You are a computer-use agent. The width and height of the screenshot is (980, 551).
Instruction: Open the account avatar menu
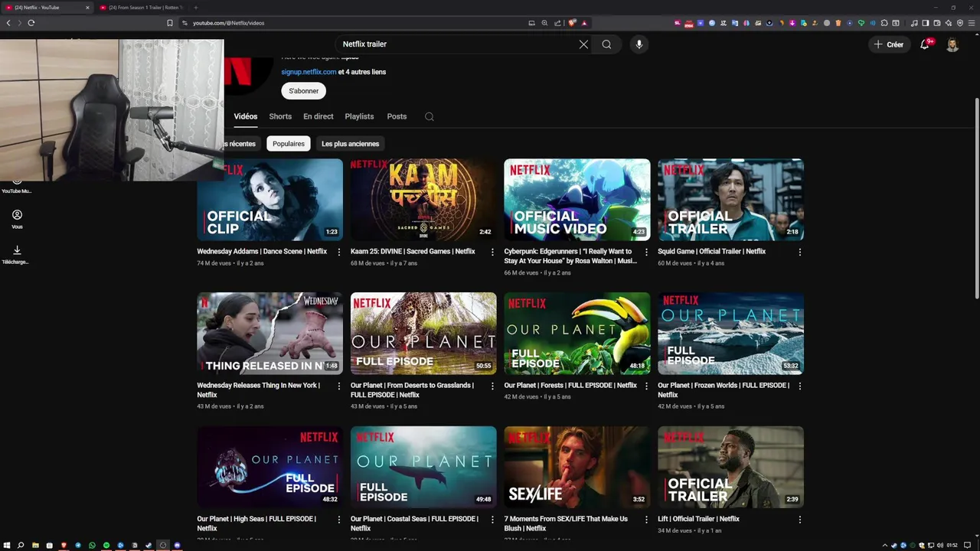click(x=952, y=44)
